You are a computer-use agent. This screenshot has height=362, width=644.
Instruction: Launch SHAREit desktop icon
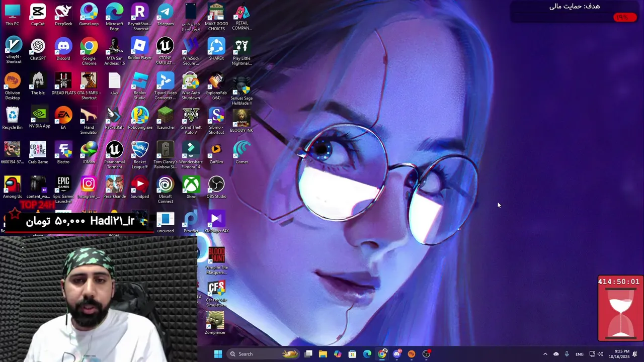[216, 49]
